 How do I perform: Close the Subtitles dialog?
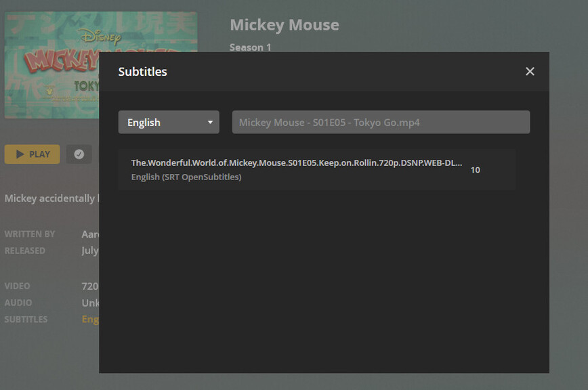click(x=530, y=71)
